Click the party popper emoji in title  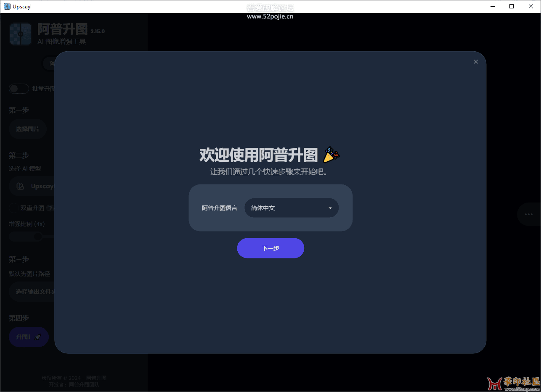331,155
